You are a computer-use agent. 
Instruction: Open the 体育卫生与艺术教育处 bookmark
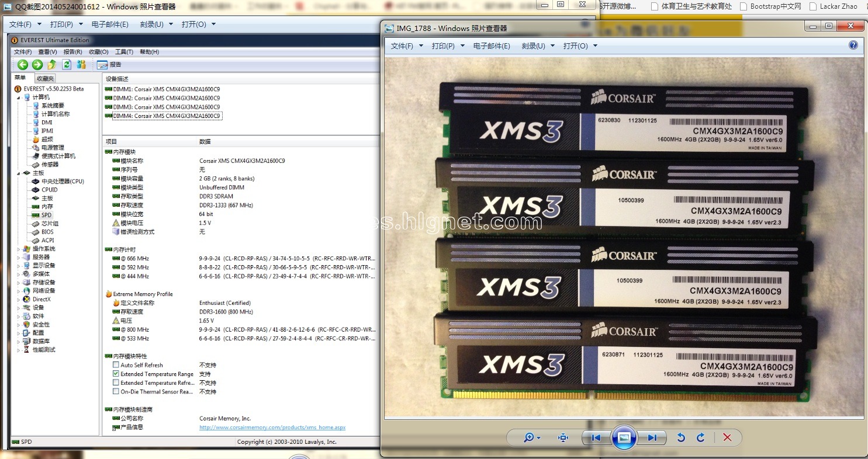pos(691,6)
